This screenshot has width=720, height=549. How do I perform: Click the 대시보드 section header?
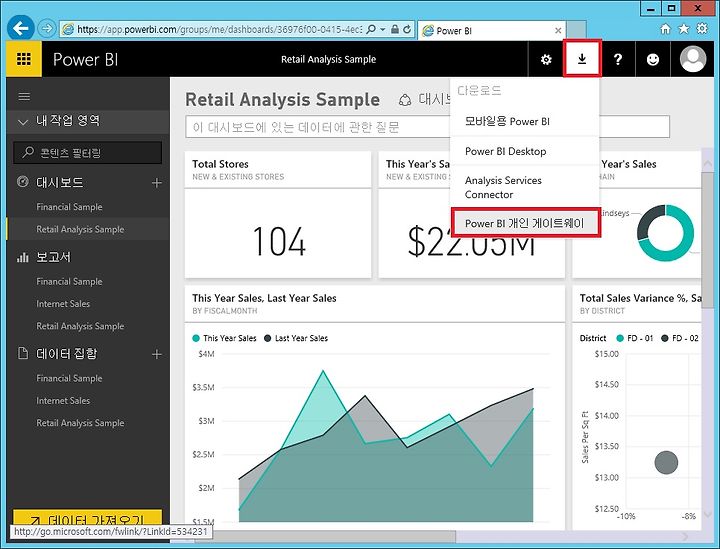tap(60, 182)
